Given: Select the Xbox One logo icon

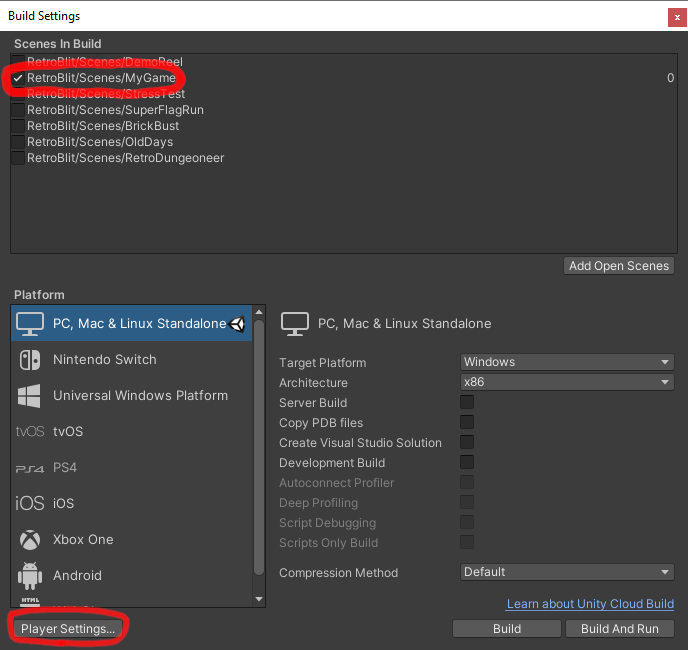Looking at the screenshot, I should coord(30,539).
